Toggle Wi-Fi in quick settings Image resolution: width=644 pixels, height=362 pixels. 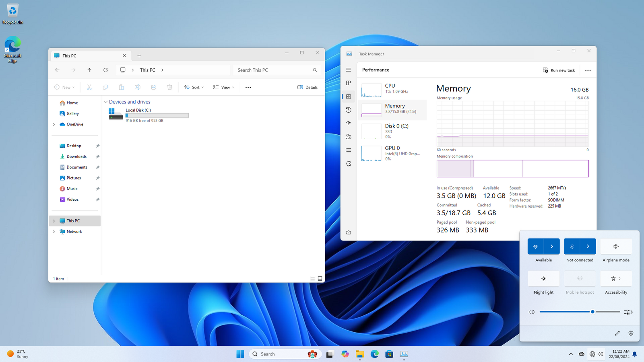536,247
